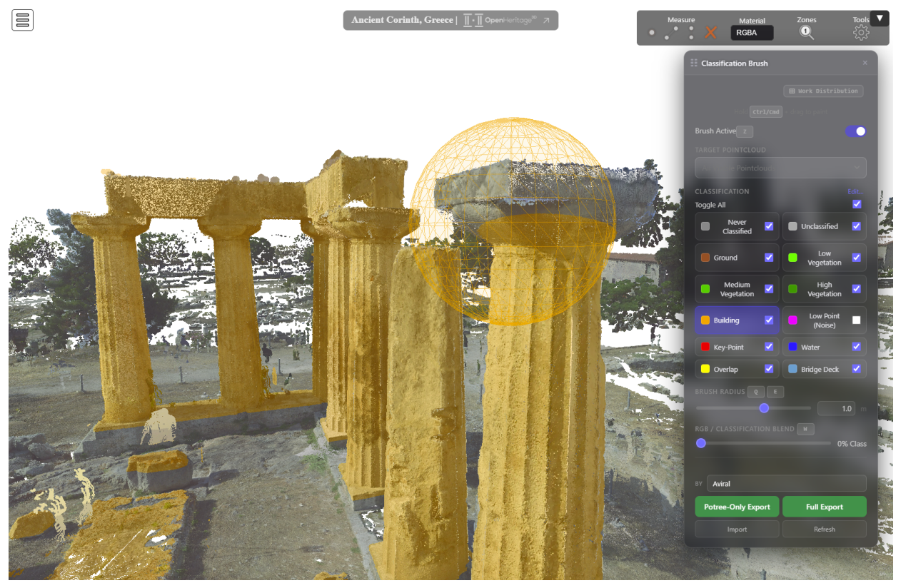Screen dimensions: 901x588
Task: Click the W blend shortcut key
Action: pyautogui.click(x=805, y=429)
